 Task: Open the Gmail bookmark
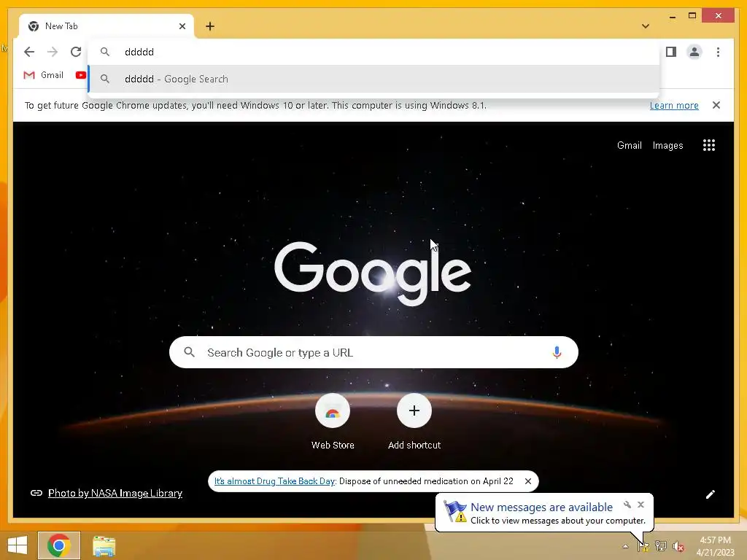pyautogui.click(x=43, y=75)
